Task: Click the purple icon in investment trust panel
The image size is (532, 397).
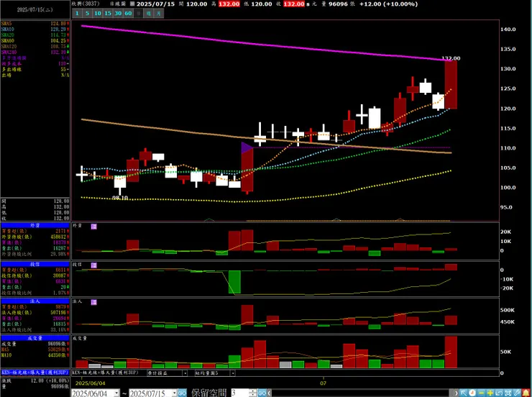Action: pos(94,265)
